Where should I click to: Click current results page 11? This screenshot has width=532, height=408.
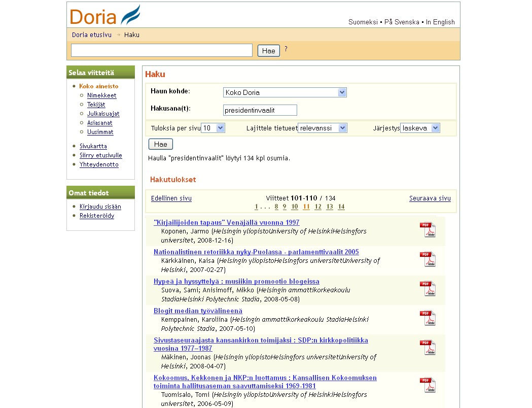pos(306,207)
